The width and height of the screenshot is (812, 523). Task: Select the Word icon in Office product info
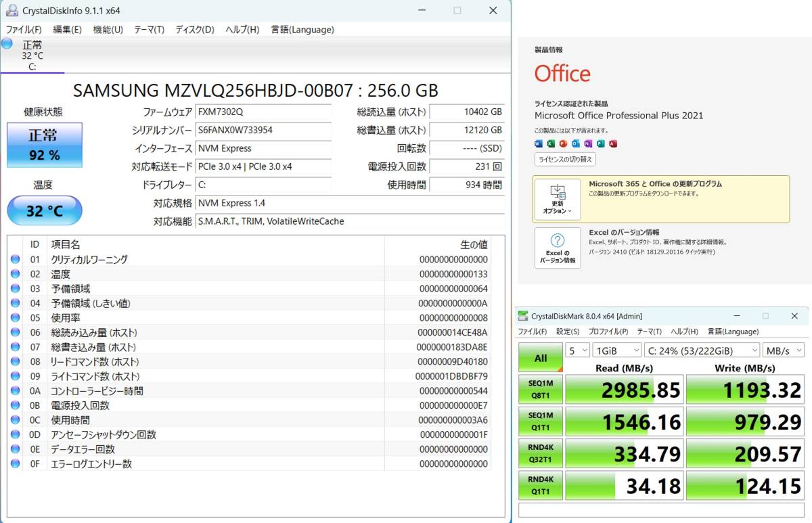pos(539,143)
